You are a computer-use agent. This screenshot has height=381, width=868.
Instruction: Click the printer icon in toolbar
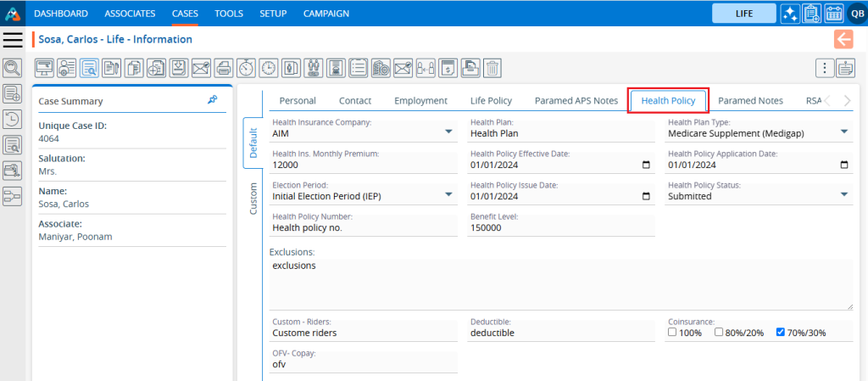click(x=223, y=68)
